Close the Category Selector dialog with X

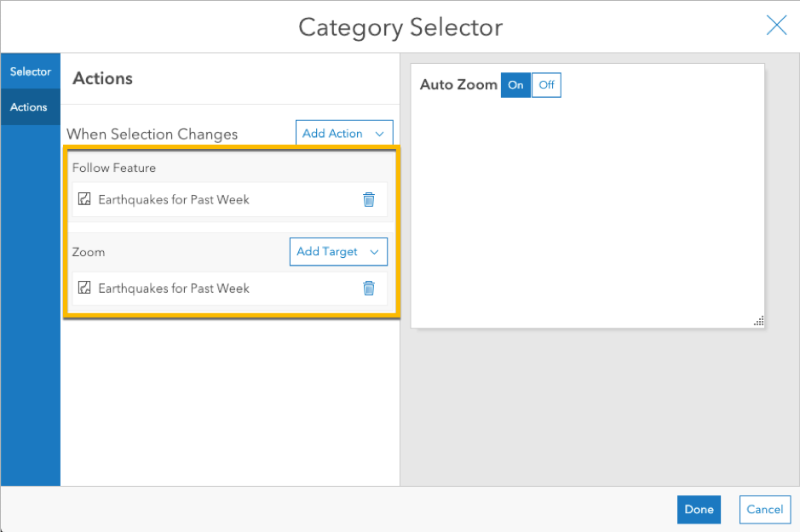pyautogui.click(x=776, y=26)
